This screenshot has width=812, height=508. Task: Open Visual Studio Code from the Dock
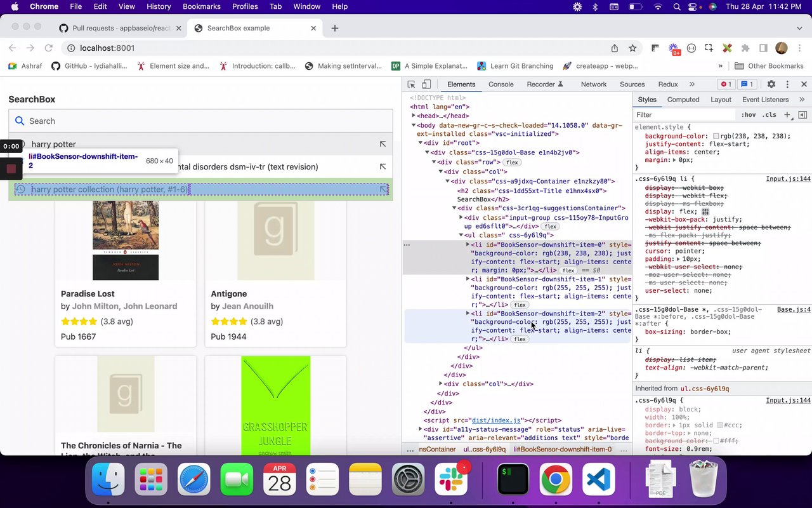click(598, 479)
